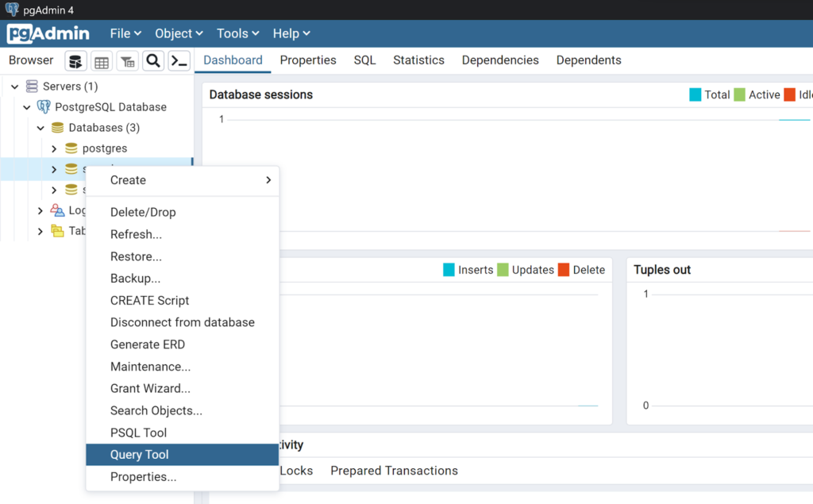Click the Search objects magnifier icon

point(152,60)
